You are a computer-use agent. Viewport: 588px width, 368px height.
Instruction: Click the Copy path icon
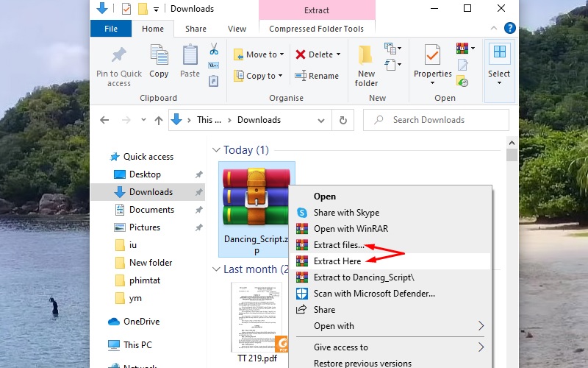(x=213, y=65)
